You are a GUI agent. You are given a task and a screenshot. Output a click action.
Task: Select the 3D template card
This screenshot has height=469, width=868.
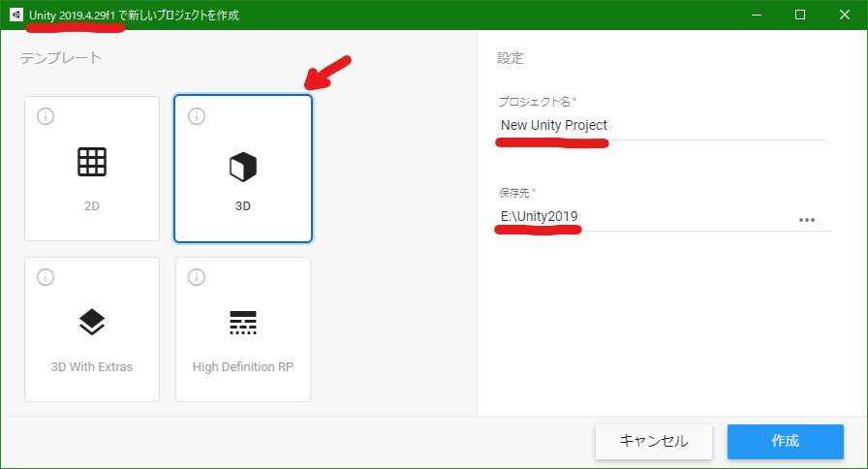click(x=243, y=169)
